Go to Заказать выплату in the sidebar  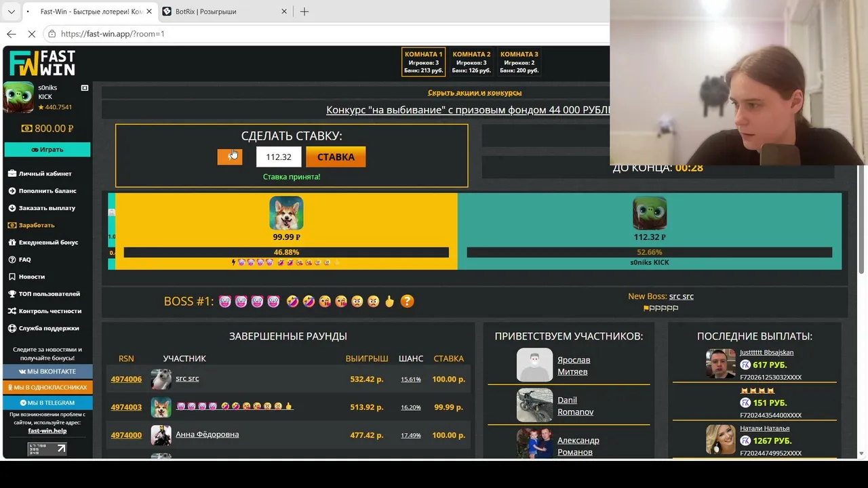47,208
